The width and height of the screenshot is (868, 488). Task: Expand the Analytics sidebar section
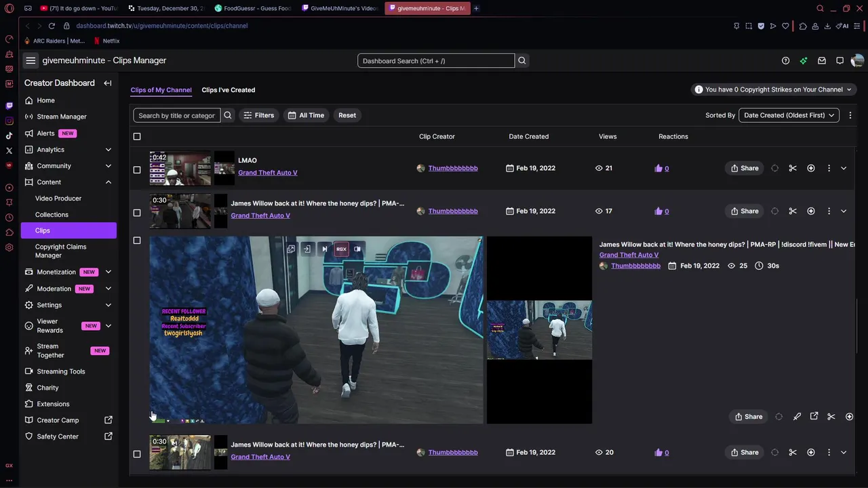click(108, 149)
